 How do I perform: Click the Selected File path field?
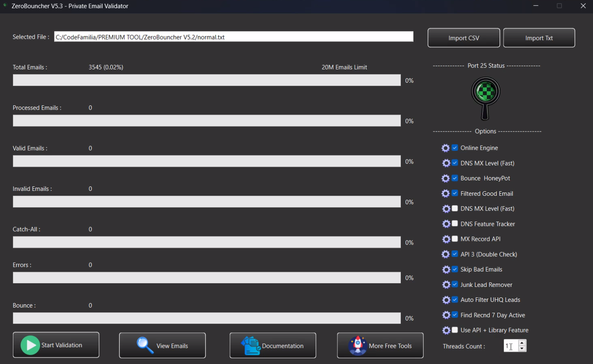pos(234,37)
